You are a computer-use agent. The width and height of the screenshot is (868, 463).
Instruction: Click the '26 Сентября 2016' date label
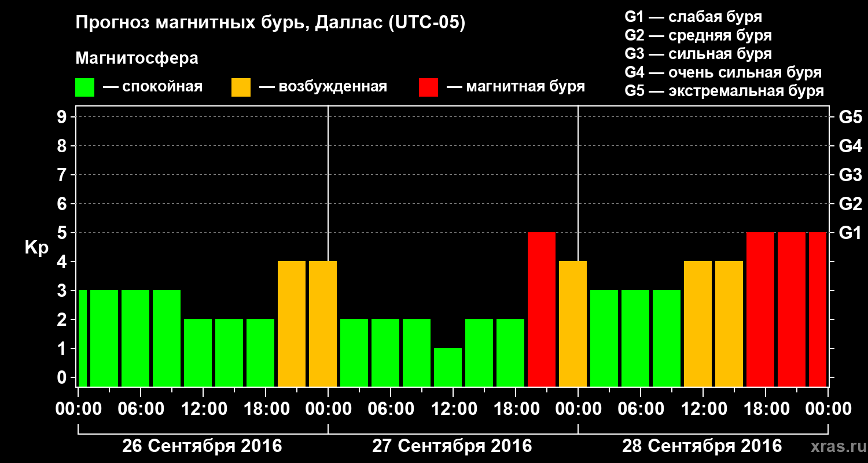[x=202, y=446]
